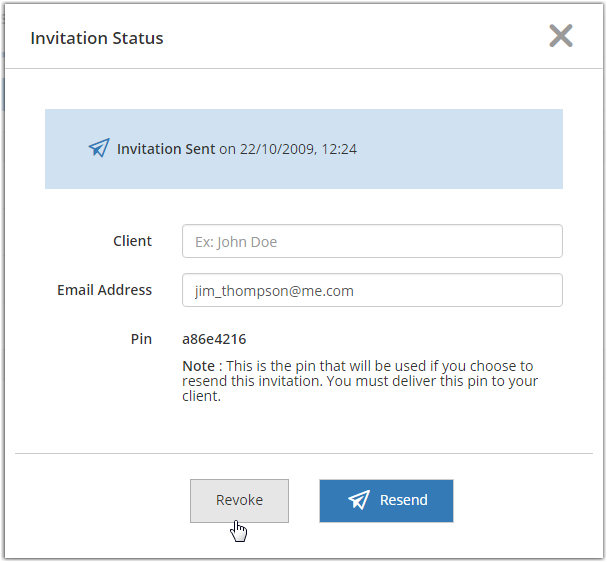Click the paper plane icon on Resend button

359,500
